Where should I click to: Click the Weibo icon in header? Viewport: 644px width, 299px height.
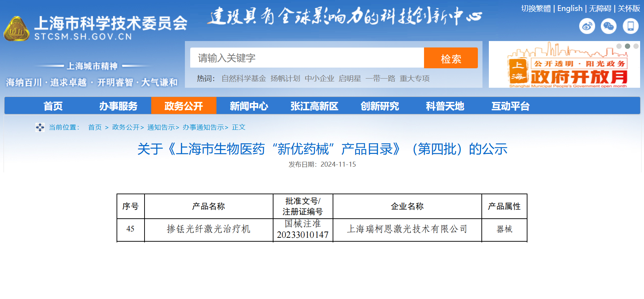[587, 27]
